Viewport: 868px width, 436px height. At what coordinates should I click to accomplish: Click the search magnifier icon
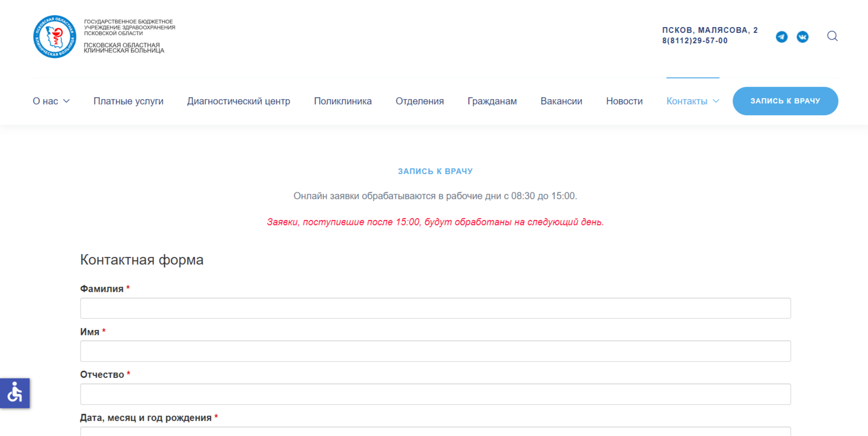(832, 36)
